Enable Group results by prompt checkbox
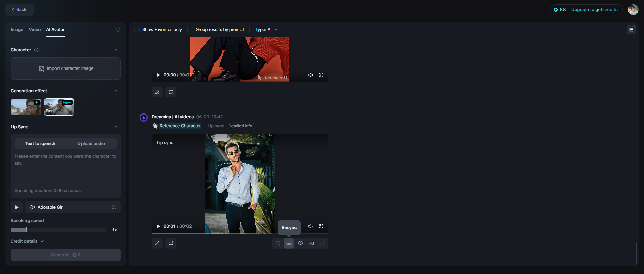The height and width of the screenshot is (274, 644). pyautogui.click(x=190, y=30)
